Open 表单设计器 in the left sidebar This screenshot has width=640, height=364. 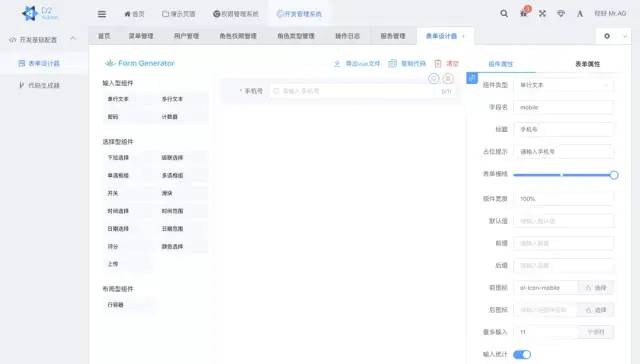[x=44, y=63]
